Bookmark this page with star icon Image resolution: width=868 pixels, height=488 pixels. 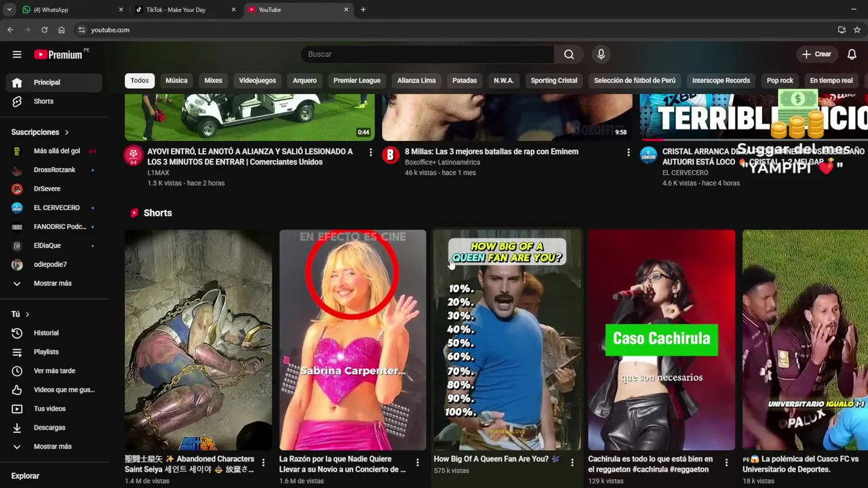tap(857, 30)
